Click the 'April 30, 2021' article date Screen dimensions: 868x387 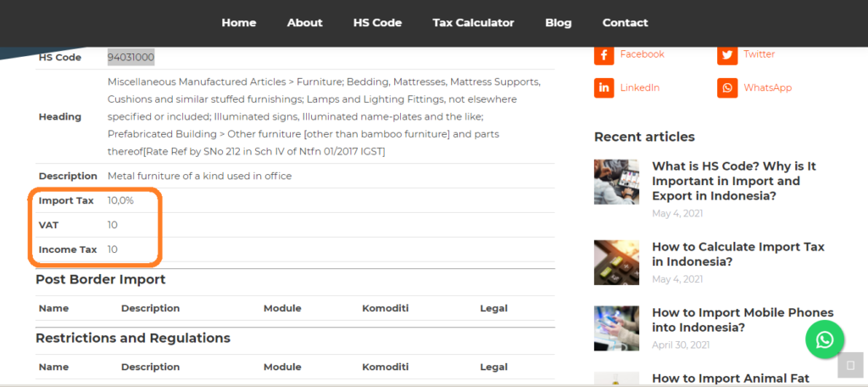tap(681, 345)
